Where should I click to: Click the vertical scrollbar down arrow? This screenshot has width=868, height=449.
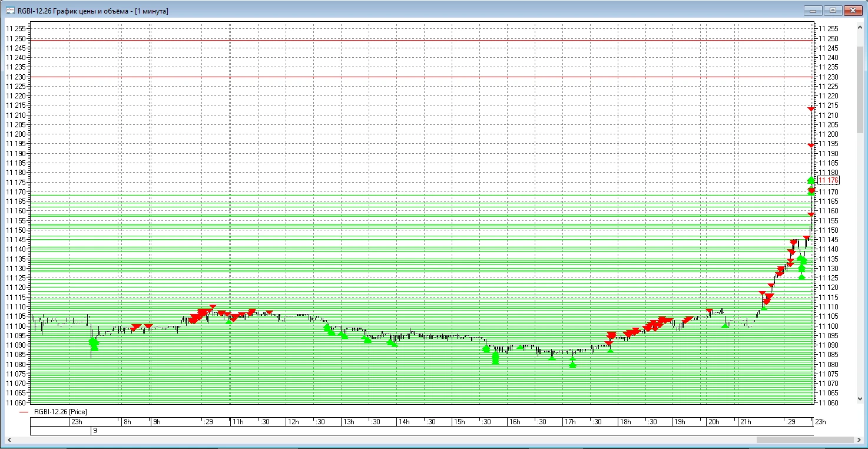pos(861,400)
